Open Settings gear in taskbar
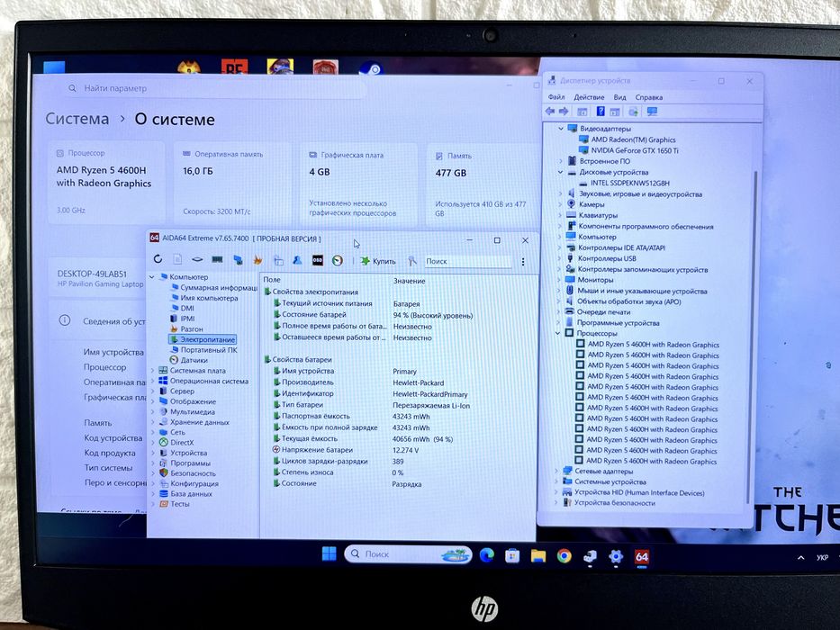The width and height of the screenshot is (840, 630). point(616,557)
